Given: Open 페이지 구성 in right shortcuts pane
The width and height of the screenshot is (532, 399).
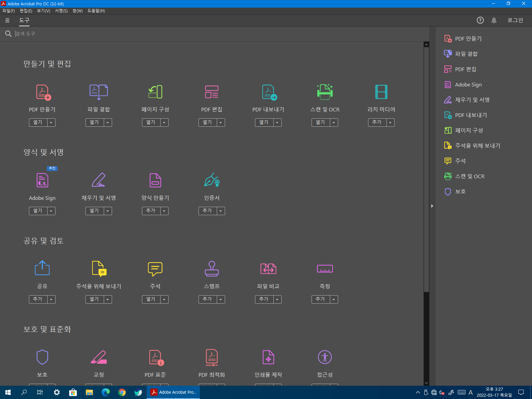Looking at the screenshot, I should click(464, 130).
